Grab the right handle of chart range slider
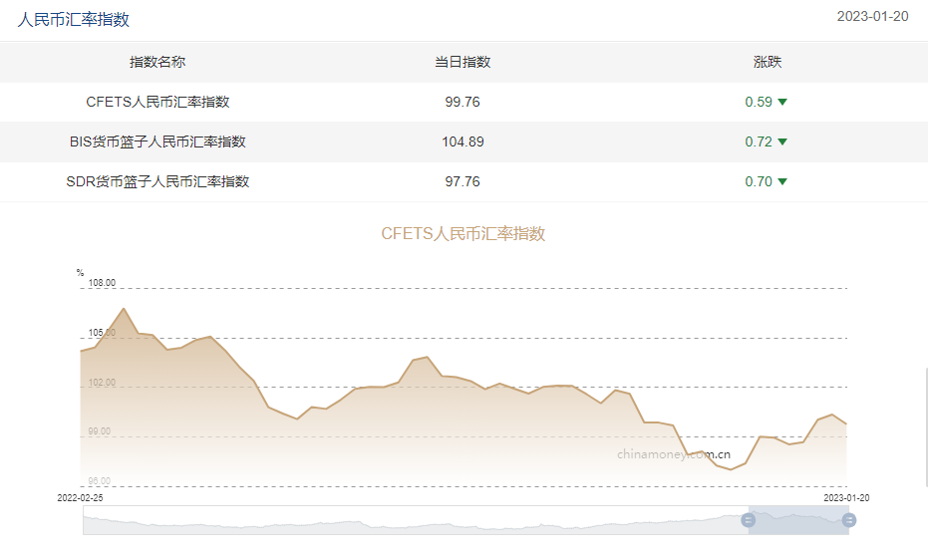This screenshot has height=560, width=928. (x=849, y=520)
